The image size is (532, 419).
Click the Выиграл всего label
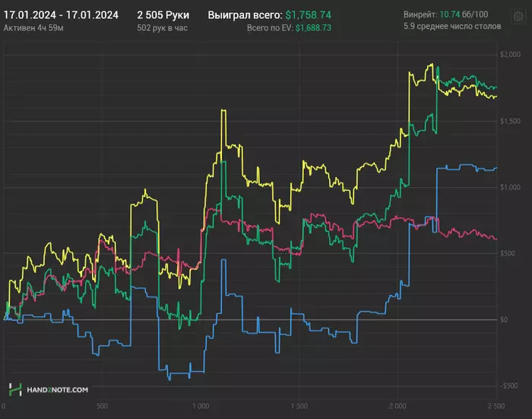[245, 15]
